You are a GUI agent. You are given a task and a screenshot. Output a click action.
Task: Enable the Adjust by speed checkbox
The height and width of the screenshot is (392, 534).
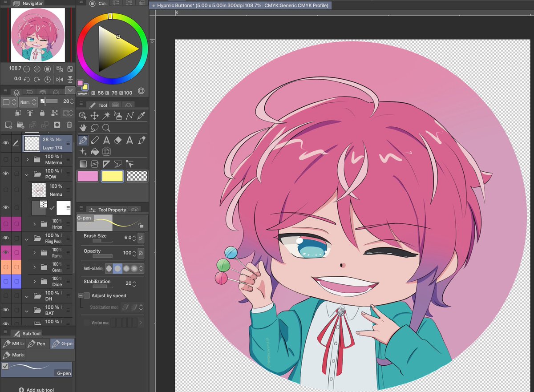pos(87,295)
